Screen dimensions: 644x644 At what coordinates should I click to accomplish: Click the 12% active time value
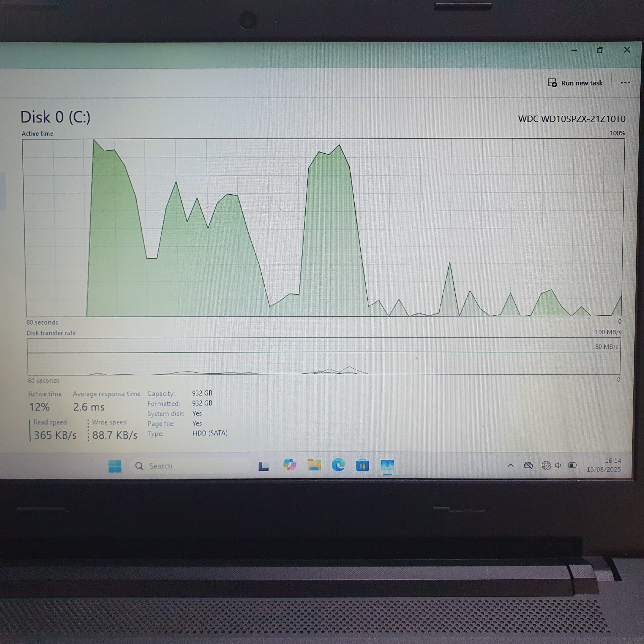coord(39,407)
